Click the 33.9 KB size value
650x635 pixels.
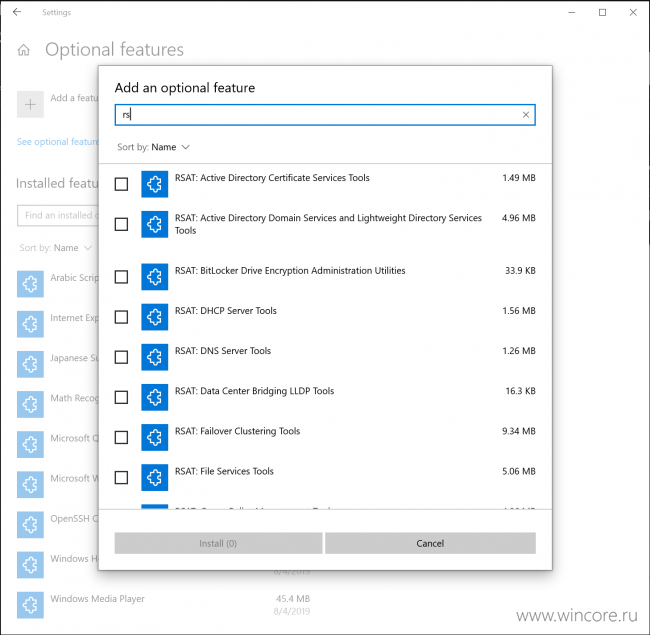(x=520, y=271)
